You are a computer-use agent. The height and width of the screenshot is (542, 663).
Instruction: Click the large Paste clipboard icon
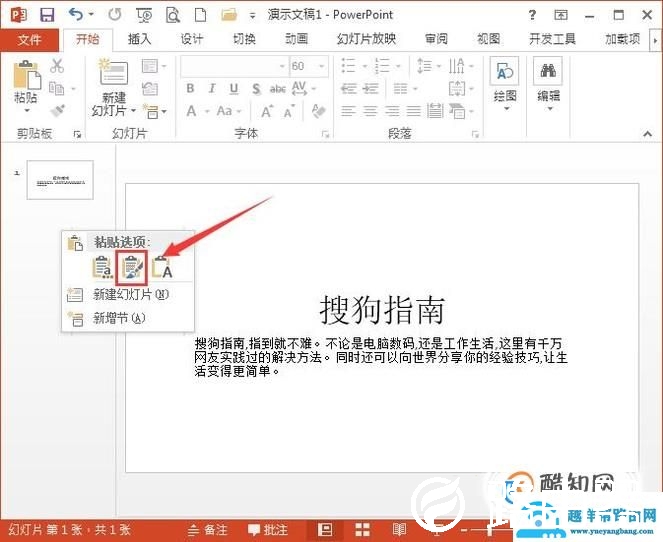tap(27, 75)
